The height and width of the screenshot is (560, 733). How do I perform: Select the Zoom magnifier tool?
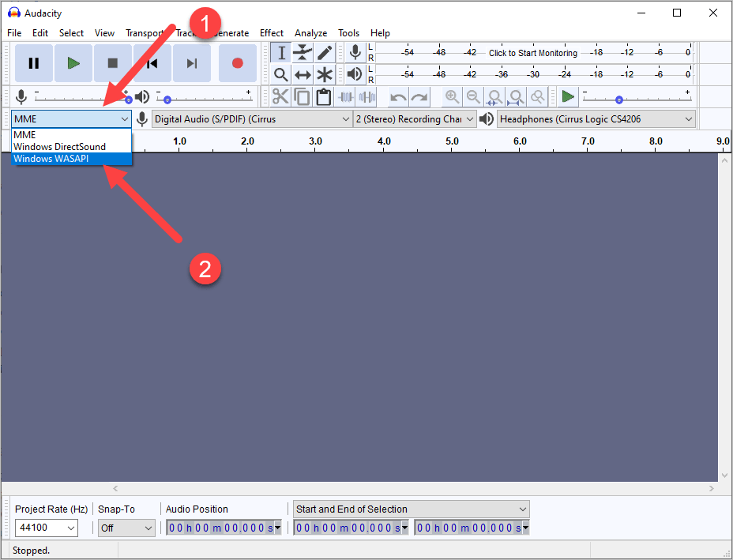coord(281,74)
